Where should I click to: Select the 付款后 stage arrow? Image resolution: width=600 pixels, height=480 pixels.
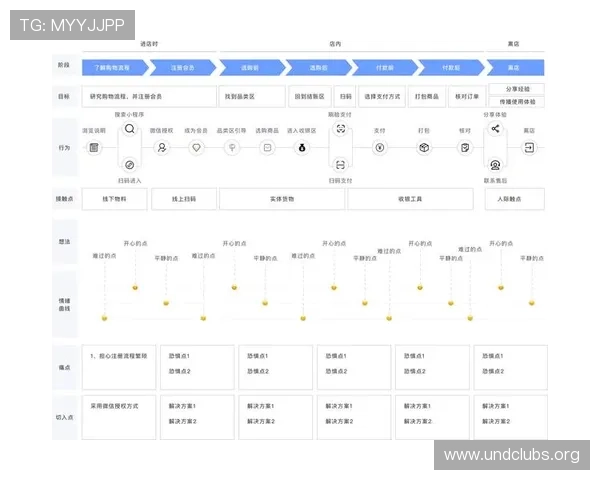pos(452,68)
